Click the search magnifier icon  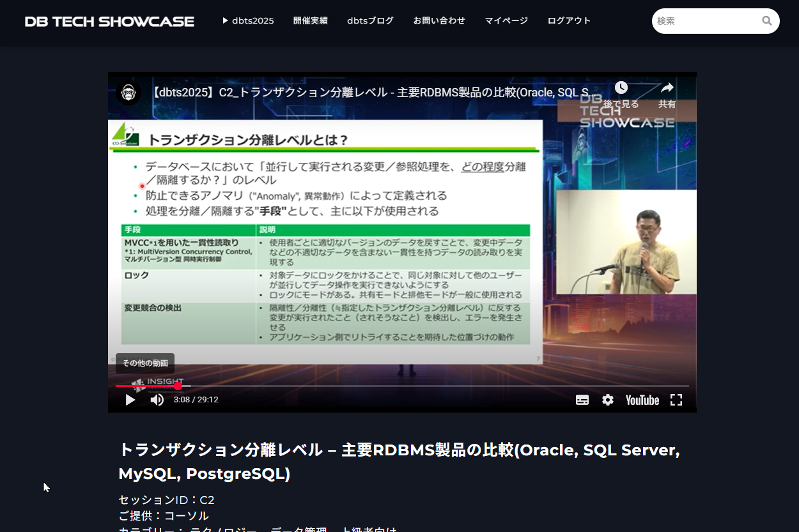(767, 21)
